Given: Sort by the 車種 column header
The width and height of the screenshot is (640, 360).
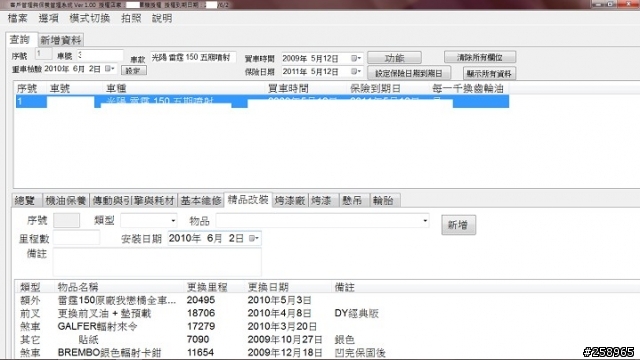Looking at the screenshot, I should pyautogui.click(x=184, y=88).
